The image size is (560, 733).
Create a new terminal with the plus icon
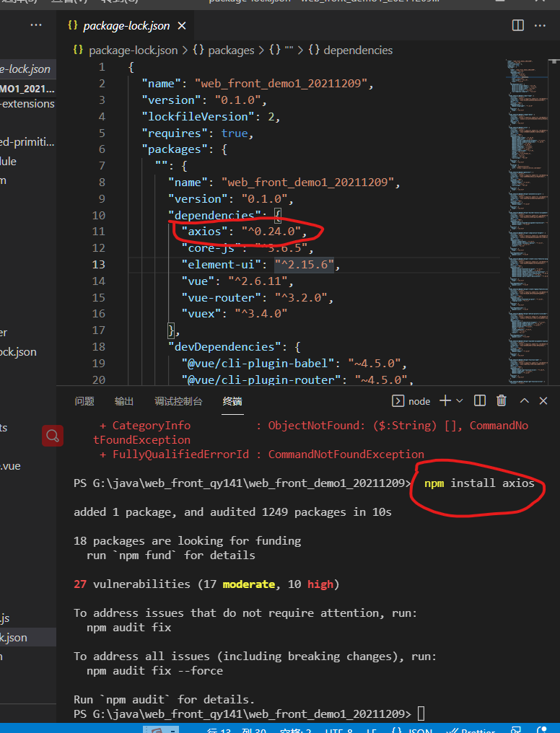point(445,400)
